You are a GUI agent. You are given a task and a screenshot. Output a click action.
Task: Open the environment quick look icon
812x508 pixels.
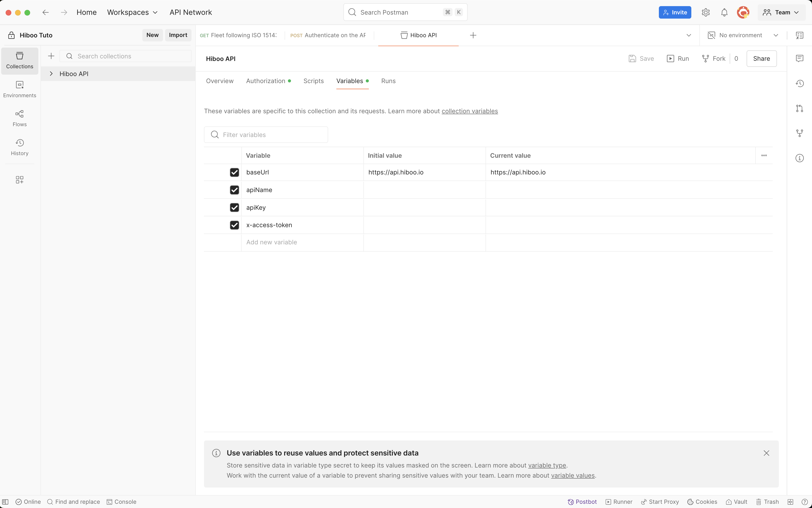click(800, 35)
